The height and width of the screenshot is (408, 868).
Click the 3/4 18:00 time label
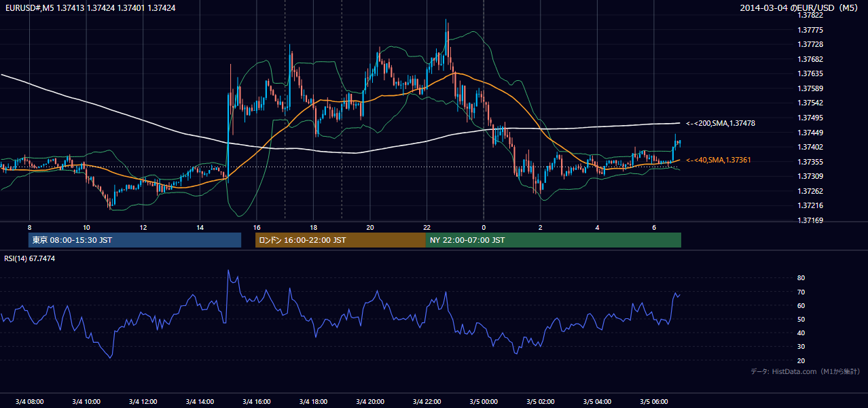tap(313, 402)
